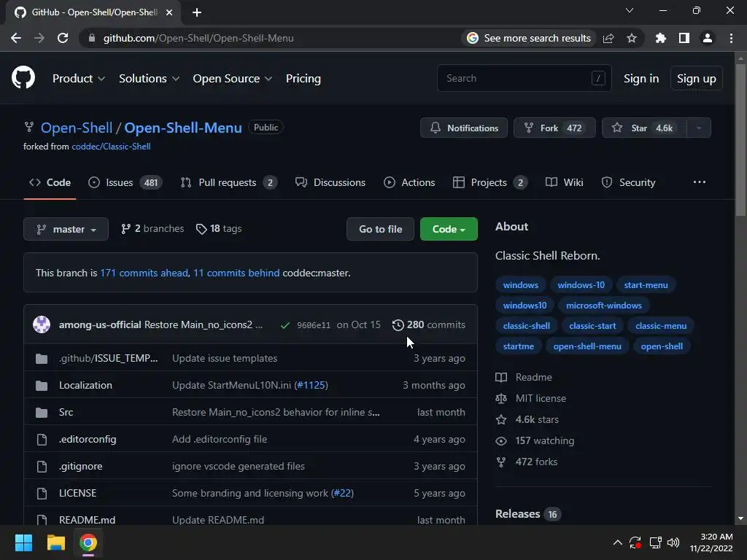The height and width of the screenshot is (560, 747).
Task: Open the Security tab
Action: pos(628,182)
